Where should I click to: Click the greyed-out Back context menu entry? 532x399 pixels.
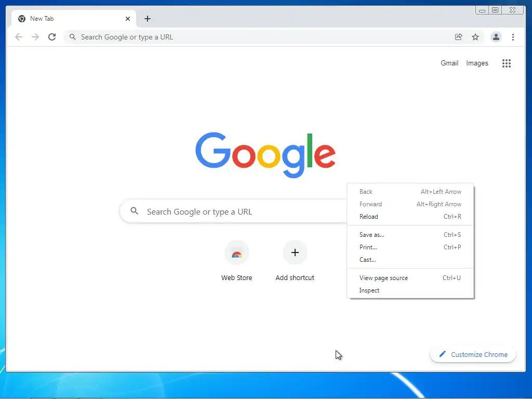click(410, 192)
